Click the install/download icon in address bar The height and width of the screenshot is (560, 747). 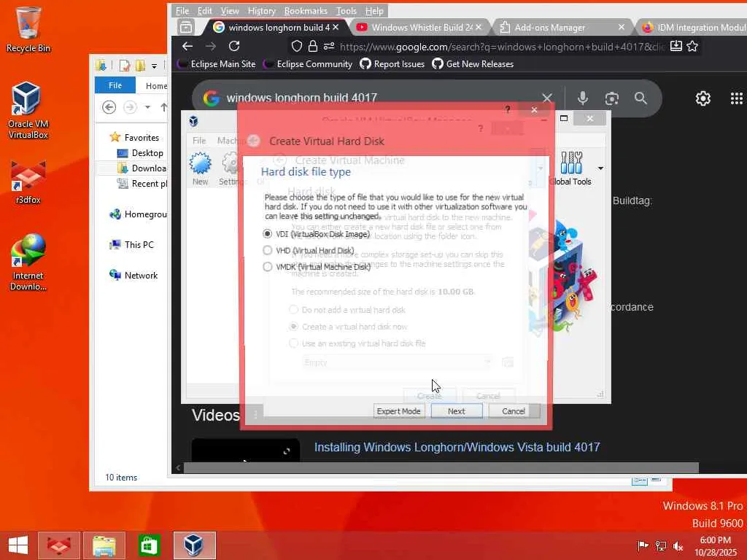click(676, 46)
